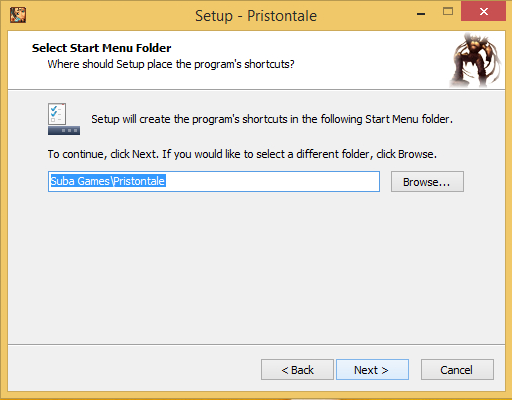Screen dimensions: 512x400
Task: Click the highlighted Suba Games\Pristontale text
Action: click(108, 181)
